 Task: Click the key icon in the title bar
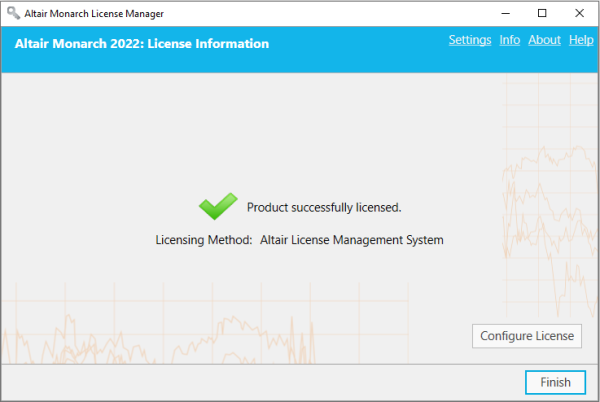coord(10,13)
